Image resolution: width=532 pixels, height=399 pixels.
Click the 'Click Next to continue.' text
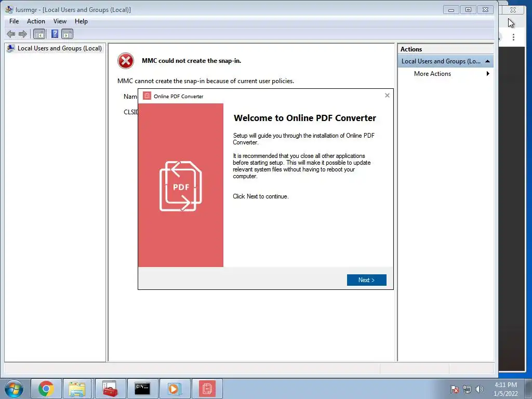click(261, 196)
